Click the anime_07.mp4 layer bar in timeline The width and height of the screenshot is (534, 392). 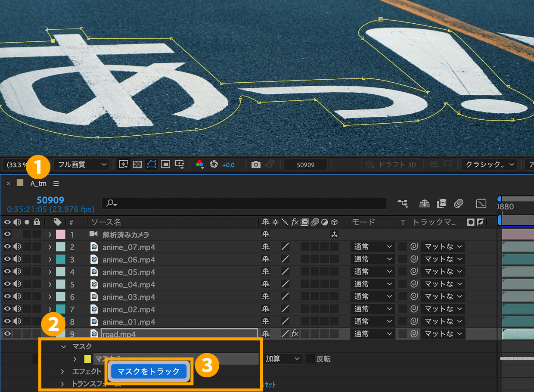pos(518,247)
